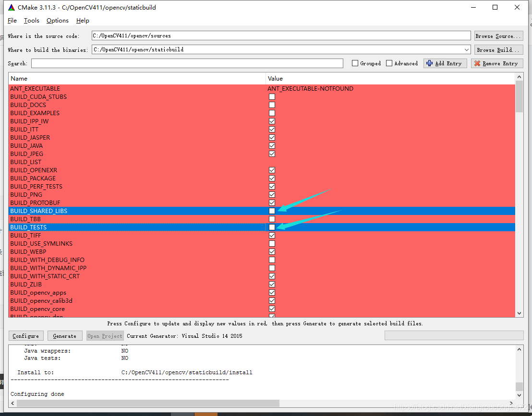
Task: Expand the build binaries path dropdown
Action: coord(467,50)
